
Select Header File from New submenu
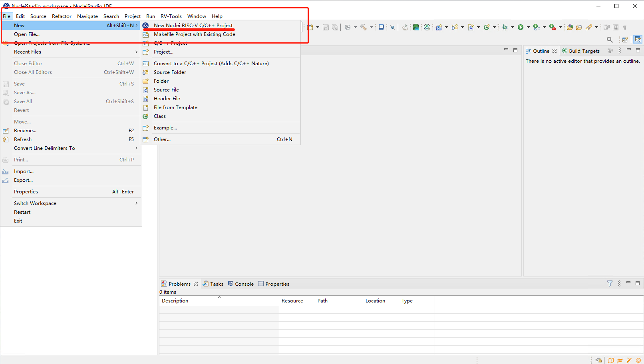pos(220,99)
